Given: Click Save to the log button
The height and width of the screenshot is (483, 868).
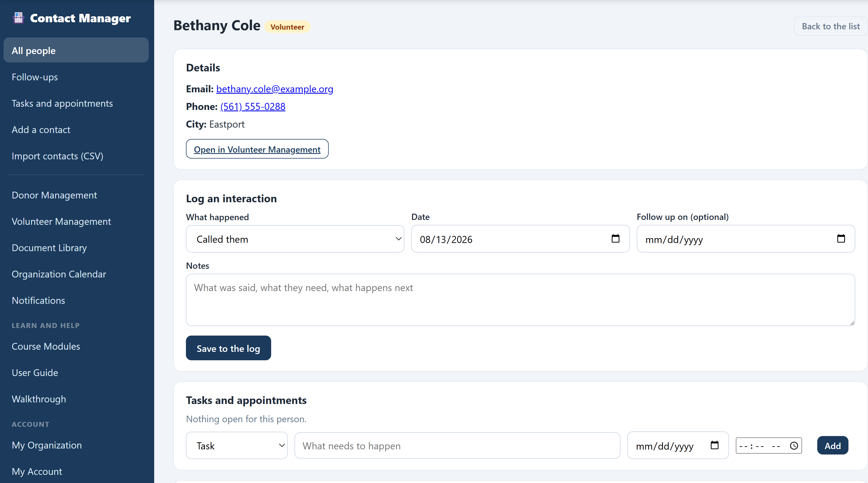Looking at the screenshot, I should pyautogui.click(x=228, y=348).
